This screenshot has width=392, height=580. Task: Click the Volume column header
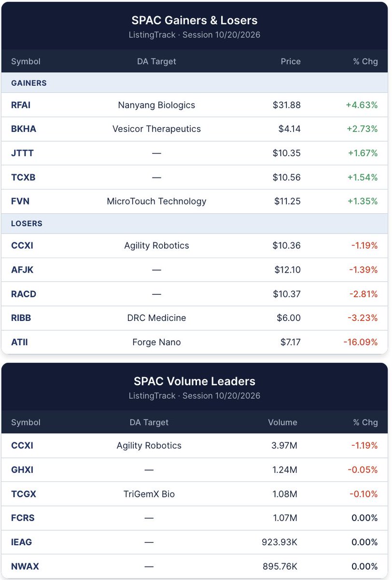(x=283, y=422)
